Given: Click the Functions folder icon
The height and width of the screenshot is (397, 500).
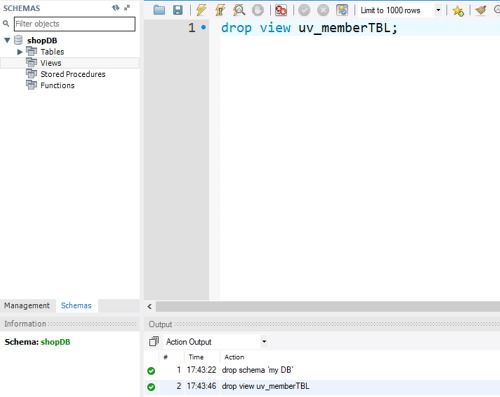Looking at the screenshot, I should click(x=31, y=85).
